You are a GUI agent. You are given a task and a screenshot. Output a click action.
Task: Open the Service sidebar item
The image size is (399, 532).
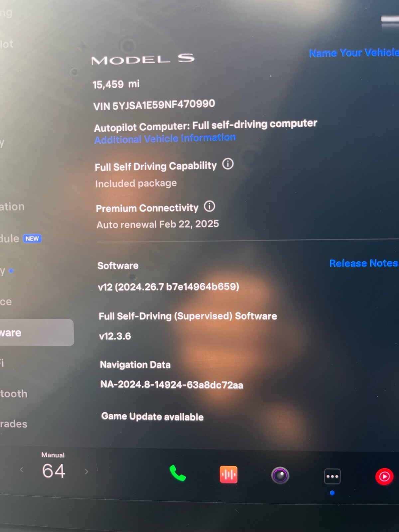[x=6, y=302]
